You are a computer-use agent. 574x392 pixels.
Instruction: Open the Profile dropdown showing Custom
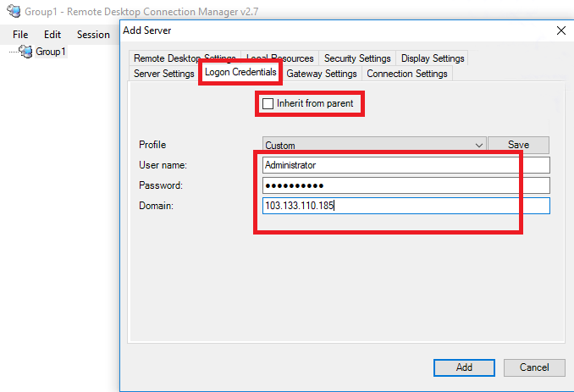coord(374,146)
